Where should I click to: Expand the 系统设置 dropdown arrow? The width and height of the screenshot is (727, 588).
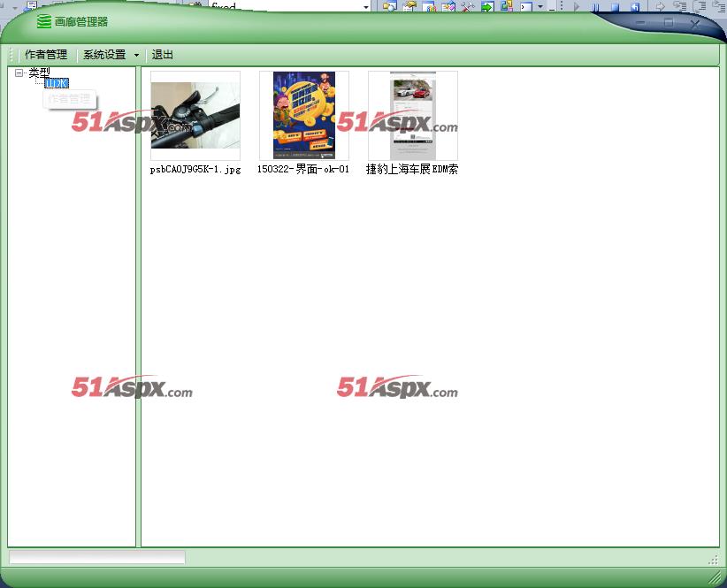[136, 55]
